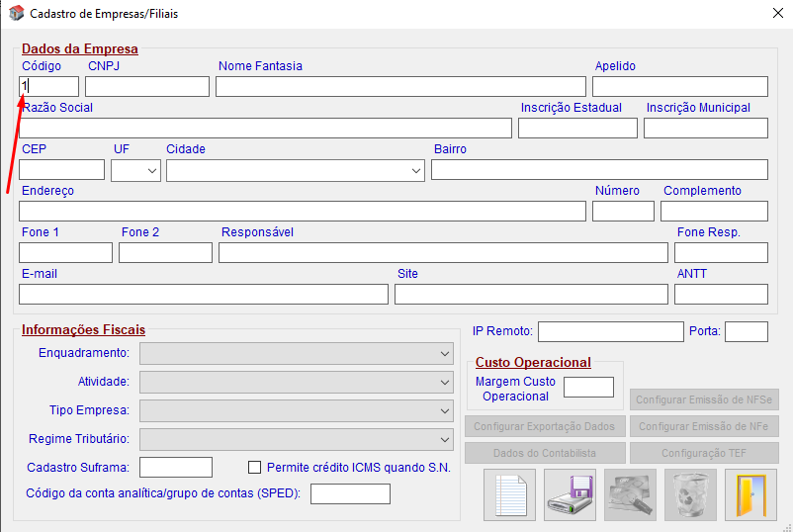Expand the Regime Tributário combo box
Image resolution: width=793 pixels, height=532 pixels.
point(297,439)
